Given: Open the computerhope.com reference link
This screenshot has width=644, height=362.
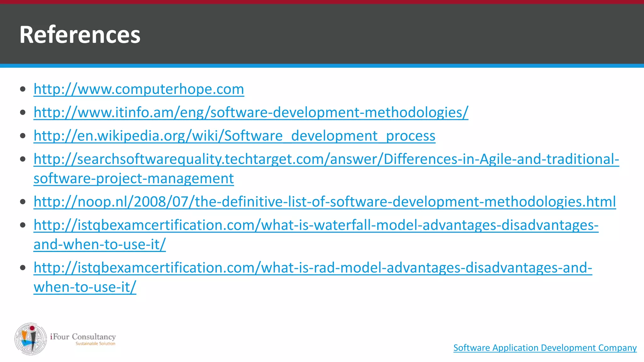Looking at the screenshot, I should 139,89.
